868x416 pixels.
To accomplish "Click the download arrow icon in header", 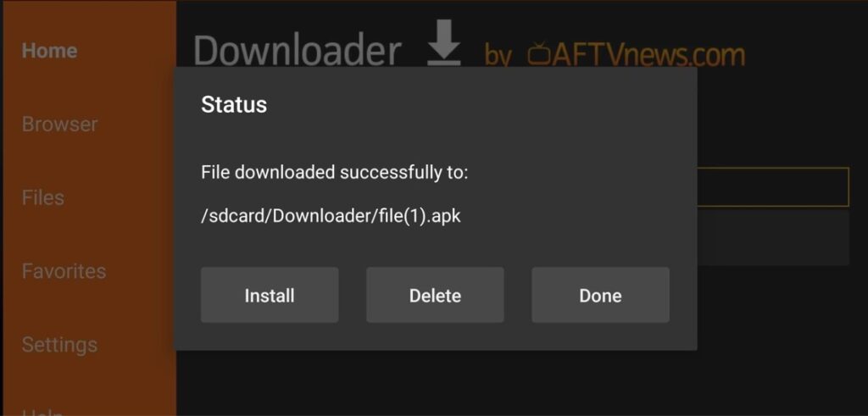I will click(444, 43).
